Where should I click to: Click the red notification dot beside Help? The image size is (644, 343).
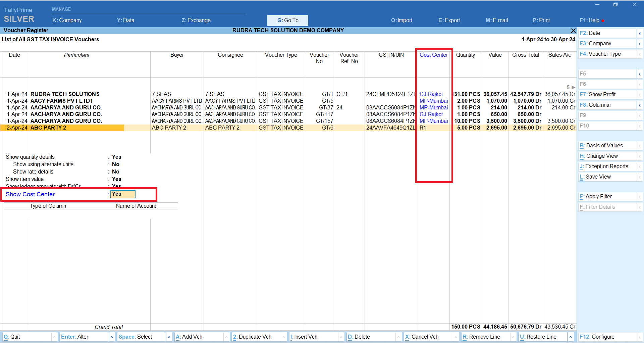tap(603, 21)
